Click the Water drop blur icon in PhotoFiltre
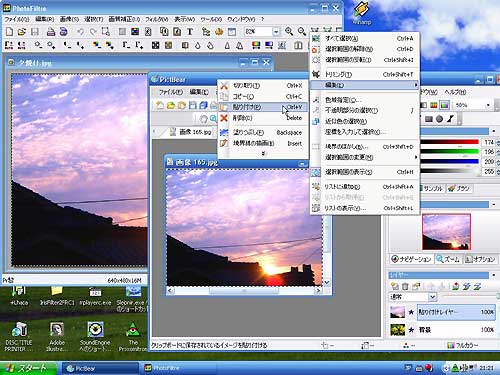This screenshot has width=500, height=375. pos(198,45)
